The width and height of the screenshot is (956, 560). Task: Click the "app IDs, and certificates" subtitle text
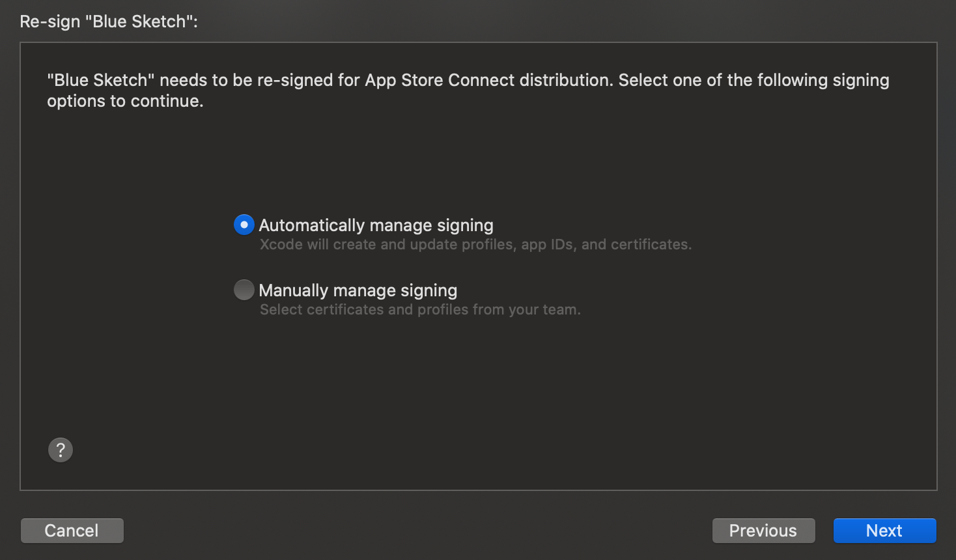[x=606, y=245]
